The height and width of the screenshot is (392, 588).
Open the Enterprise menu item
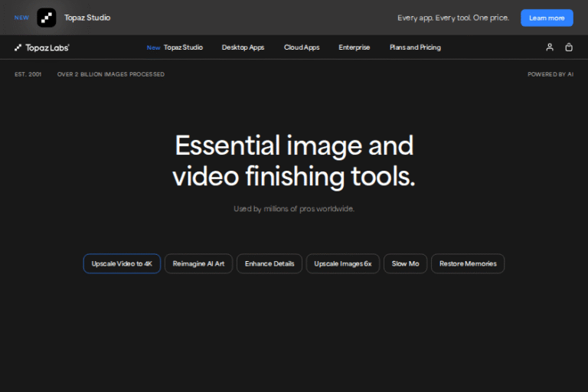(354, 47)
